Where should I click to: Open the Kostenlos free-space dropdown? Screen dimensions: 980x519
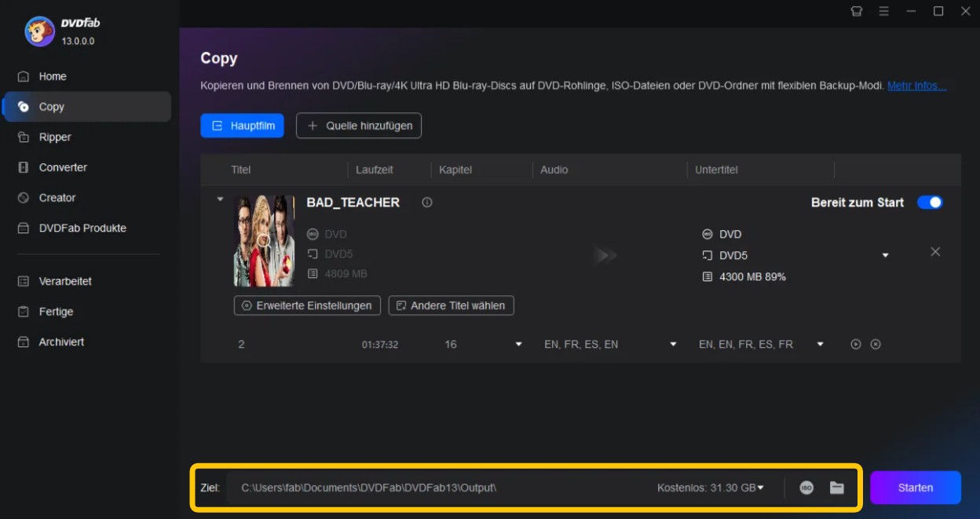pyautogui.click(x=711, y=488)
